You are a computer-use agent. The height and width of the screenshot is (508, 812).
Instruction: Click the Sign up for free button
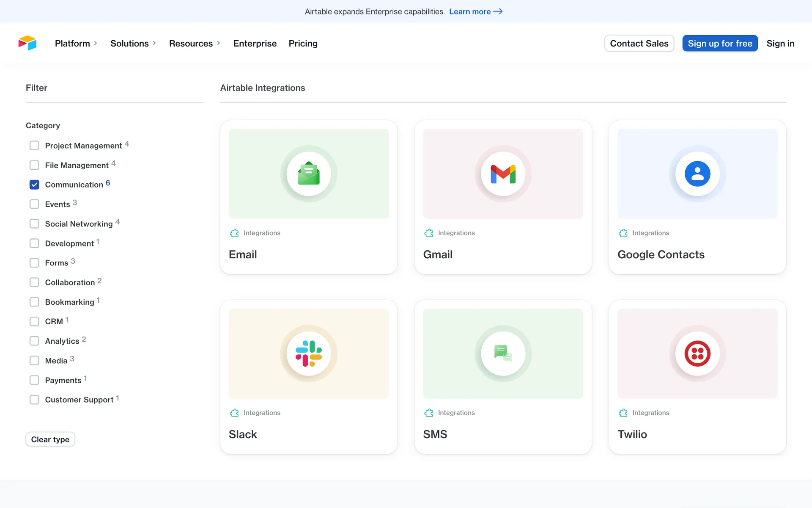tap(720, 43)
